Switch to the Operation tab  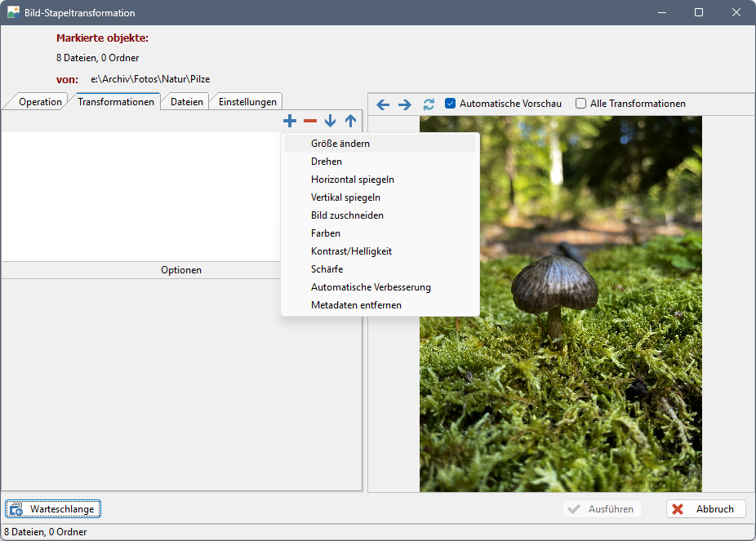pyautogui.click(x=40, y=102)
